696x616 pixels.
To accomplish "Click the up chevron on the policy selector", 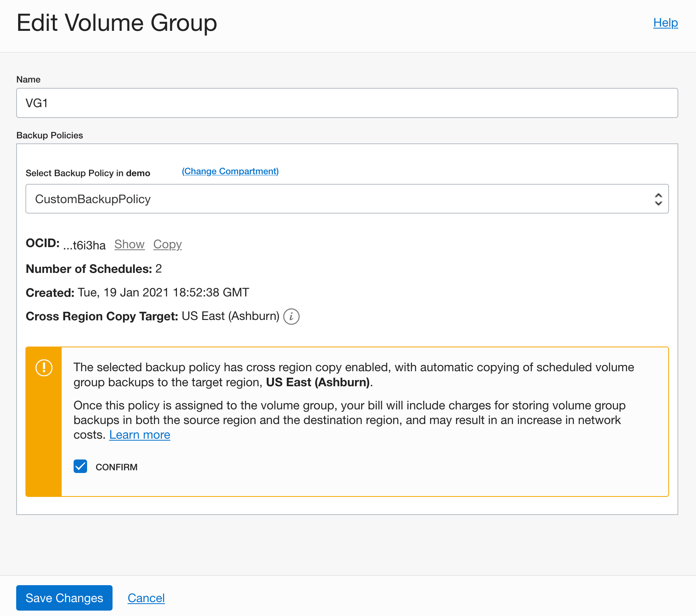I will [x=659, y=195].
